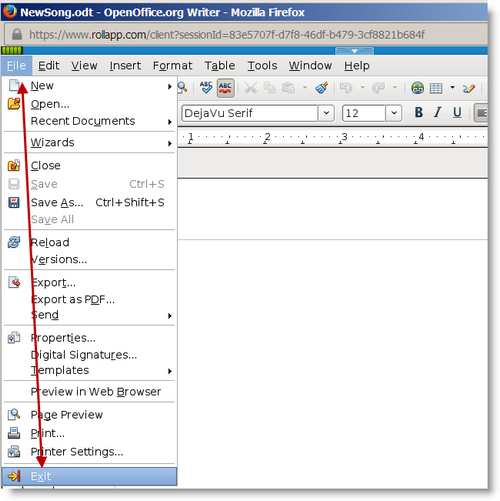Choose Save As... menu entry
The width and height of the screenshot is (500, 501).
89,203
